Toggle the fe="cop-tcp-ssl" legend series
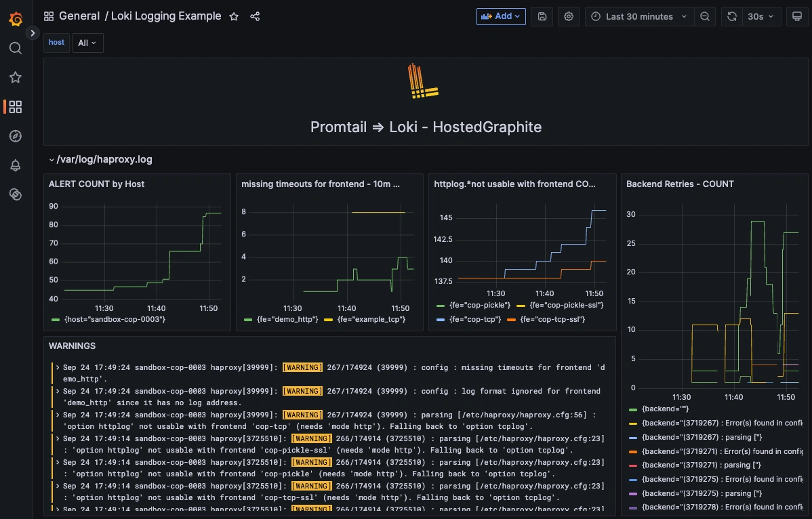 (x=552, y=319)
